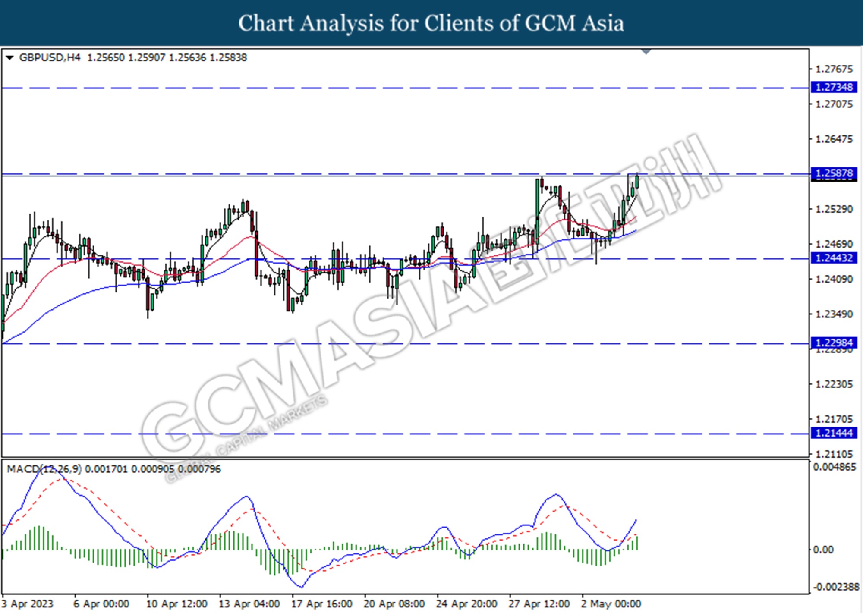863x616 pixels.
Task: Click the 1.24690 price axis value
Action: 834,244
